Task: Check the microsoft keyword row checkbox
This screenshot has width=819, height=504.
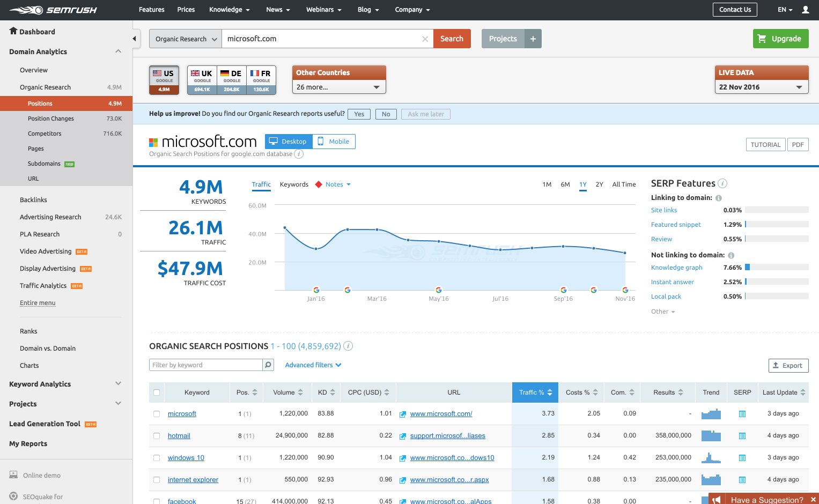Action: pyautogui.click(x=157, y=414)
